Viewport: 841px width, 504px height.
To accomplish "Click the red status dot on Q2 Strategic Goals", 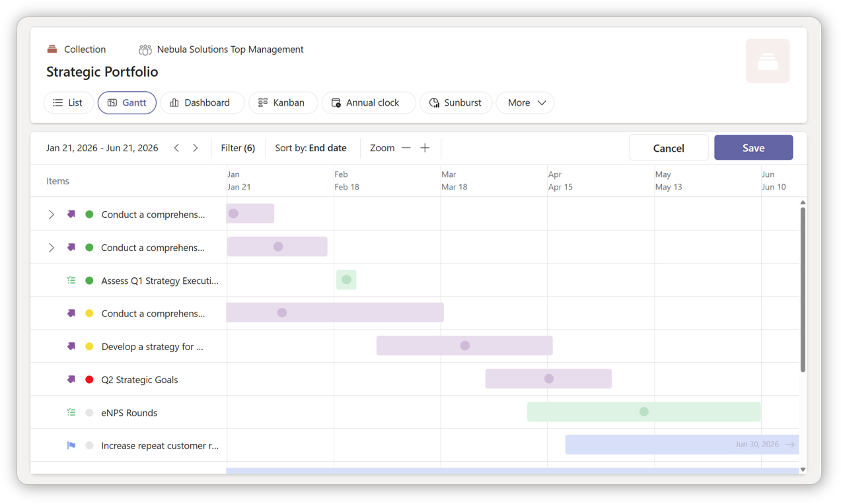I will click(89, 379).
